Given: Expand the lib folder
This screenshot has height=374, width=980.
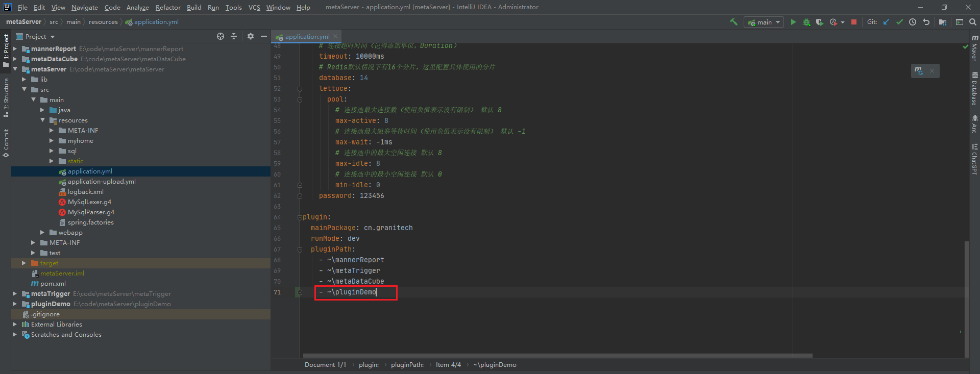Looking at the screenshot, I should (x=24, y=80).
